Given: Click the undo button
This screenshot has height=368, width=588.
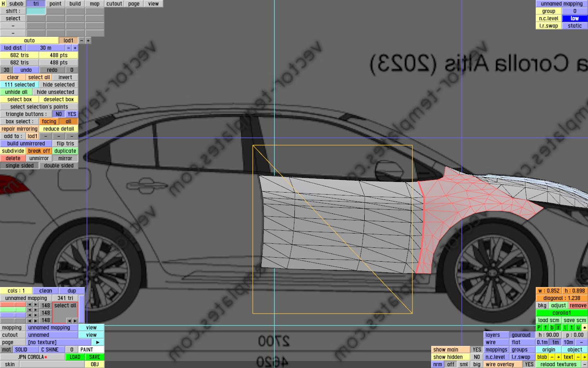Looking at the screenshot, I should tap(26, 70).
